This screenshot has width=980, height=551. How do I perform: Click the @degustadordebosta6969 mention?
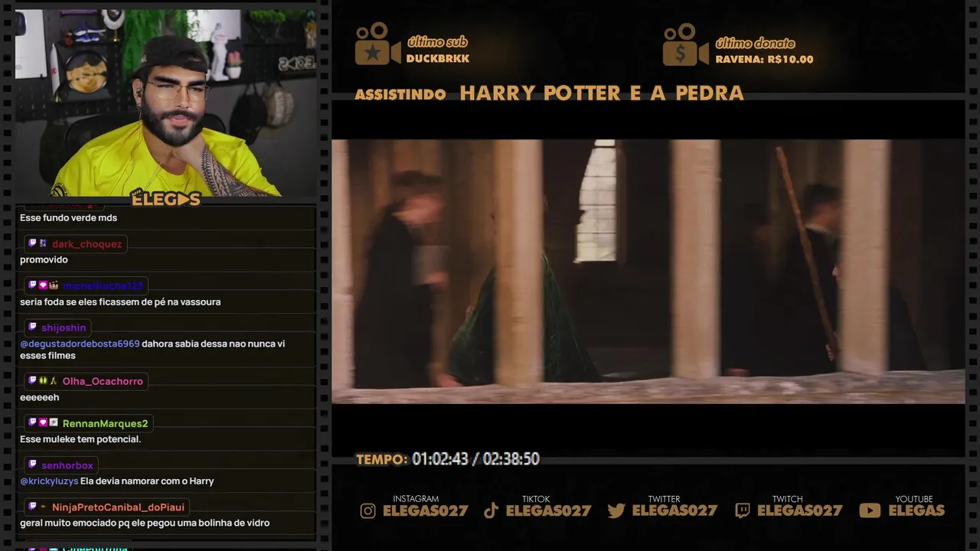point(80,344)
